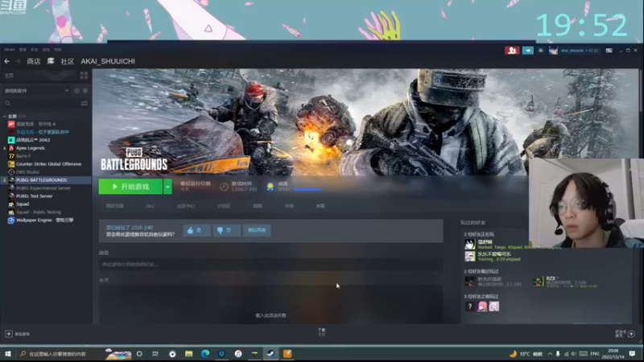Switch to Big Picture mode icon

[x=609, y=51]
